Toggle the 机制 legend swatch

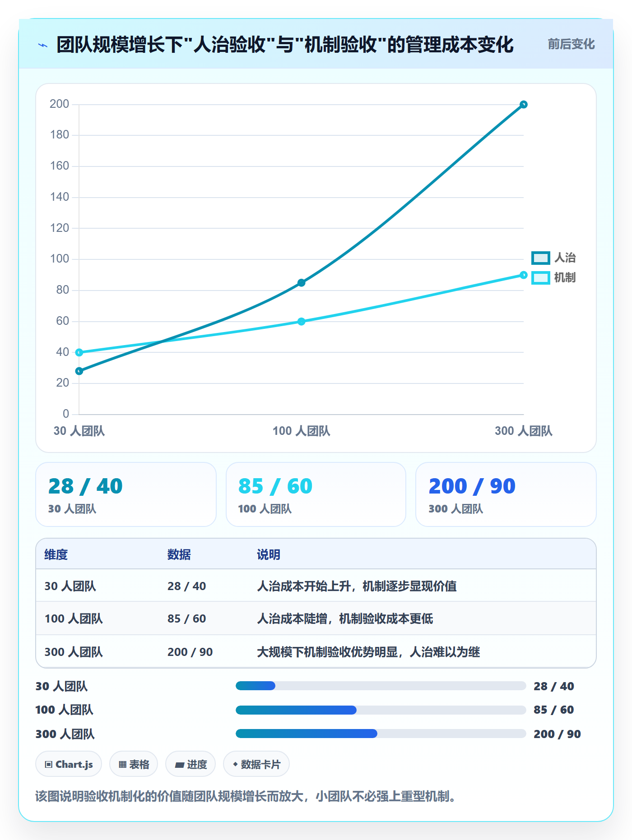point(540,278)
